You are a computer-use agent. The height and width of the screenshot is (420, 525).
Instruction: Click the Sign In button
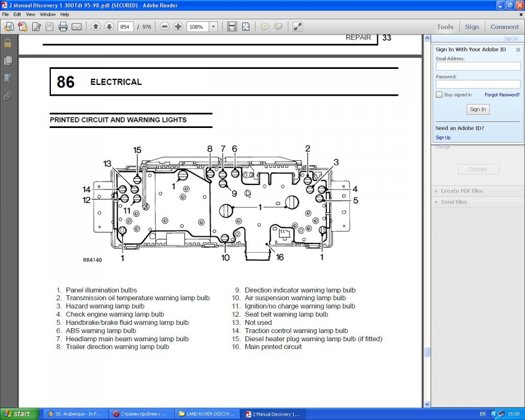(x=478, y=109)
